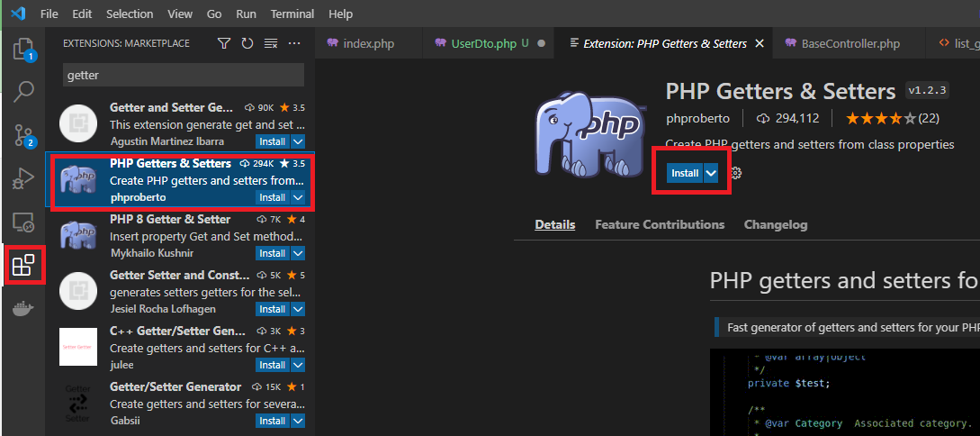This screenshot has height=436, width=980.
Task: Open the Terminal menu
Action: (x=292, y=14)
